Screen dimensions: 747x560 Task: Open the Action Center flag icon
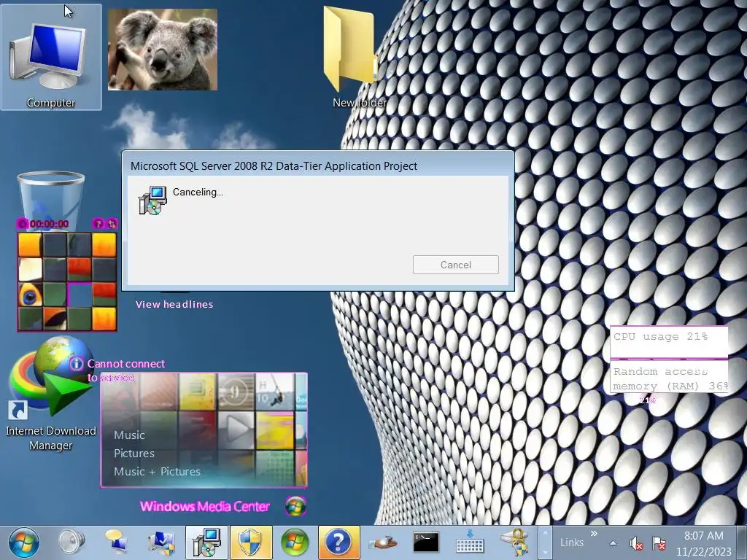click(x=659, y=542)
